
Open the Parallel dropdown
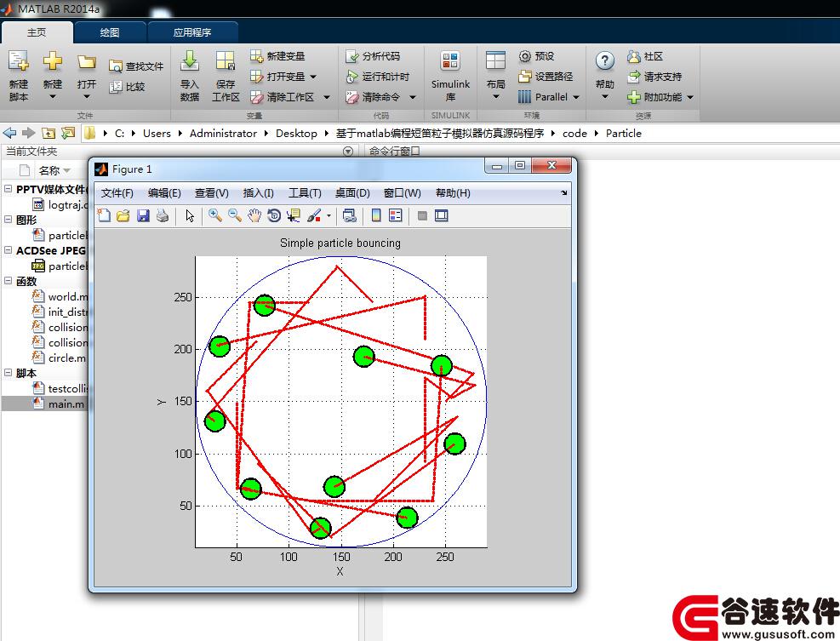(x=576, y=97)
